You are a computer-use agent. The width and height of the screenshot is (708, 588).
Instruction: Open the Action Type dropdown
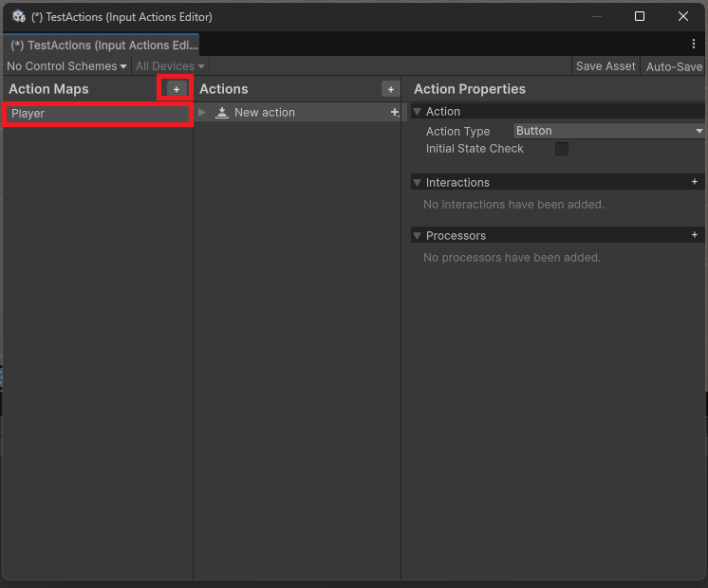point(608,131)
